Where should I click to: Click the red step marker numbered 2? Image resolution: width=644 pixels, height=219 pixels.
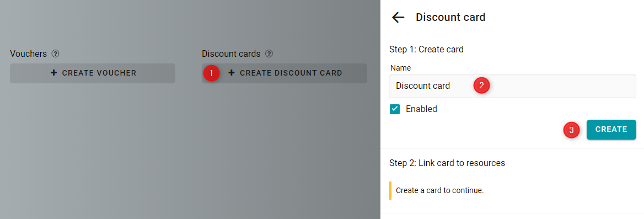click(482, 86)
